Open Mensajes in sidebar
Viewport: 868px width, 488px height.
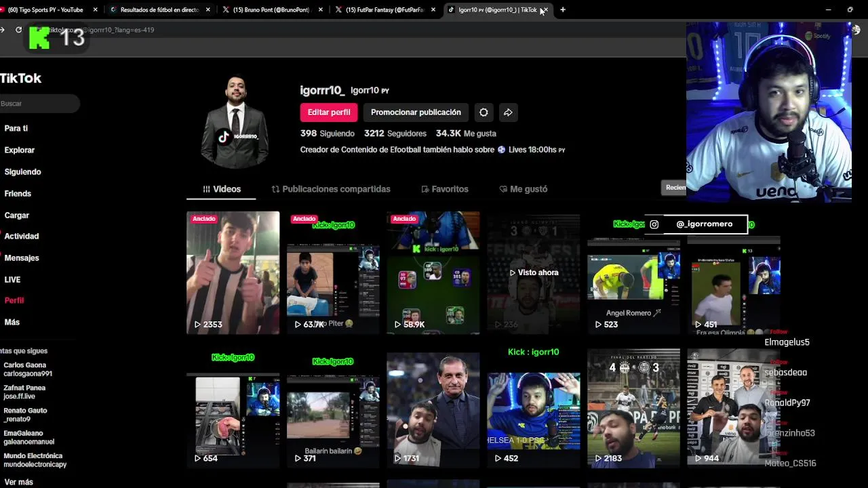22,258
